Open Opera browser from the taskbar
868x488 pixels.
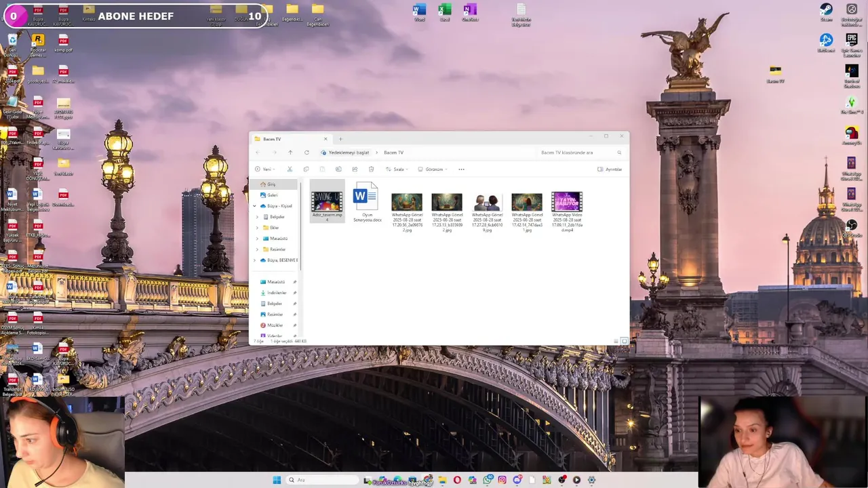pyautogui.click(x=457, y=480)
